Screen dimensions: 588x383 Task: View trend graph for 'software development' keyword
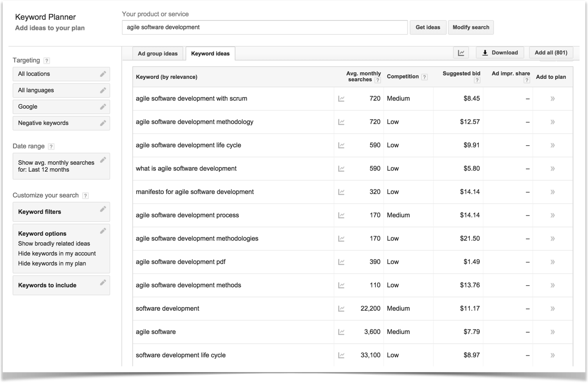(341, 308)
